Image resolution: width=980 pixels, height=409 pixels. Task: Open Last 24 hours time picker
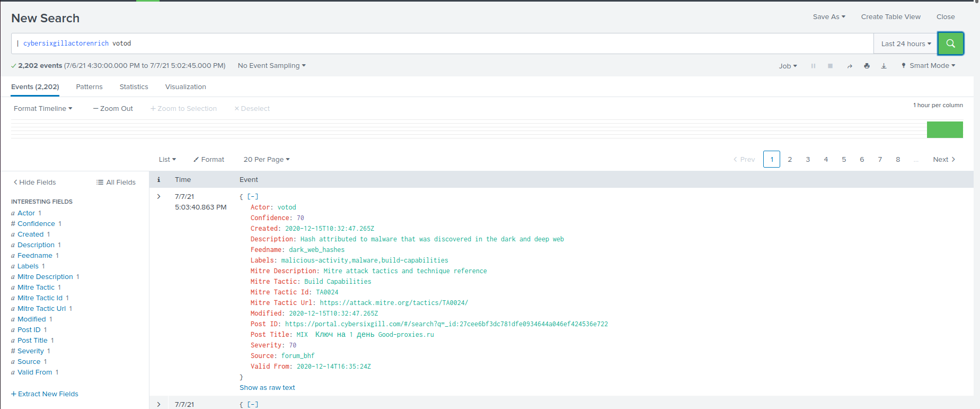click(906, 43)
